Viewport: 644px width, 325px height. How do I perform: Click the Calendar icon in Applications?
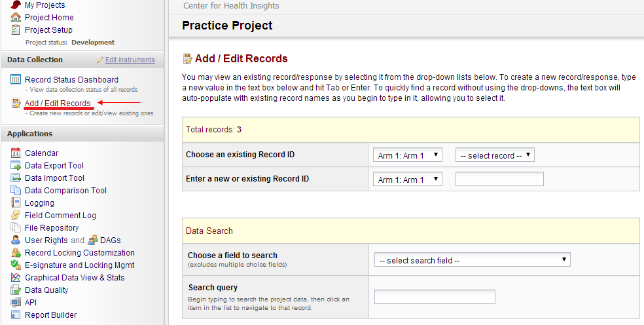coord(16,153)
